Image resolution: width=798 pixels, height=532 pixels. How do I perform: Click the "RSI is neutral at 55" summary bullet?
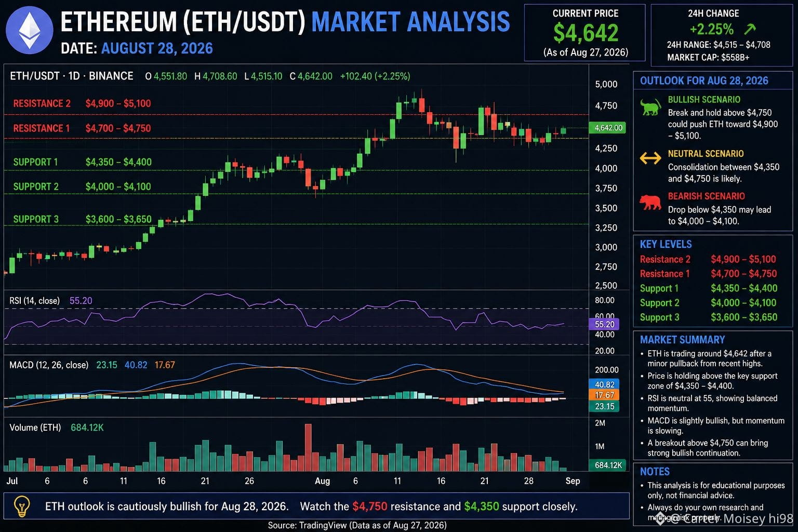click(x=712, y=403)
